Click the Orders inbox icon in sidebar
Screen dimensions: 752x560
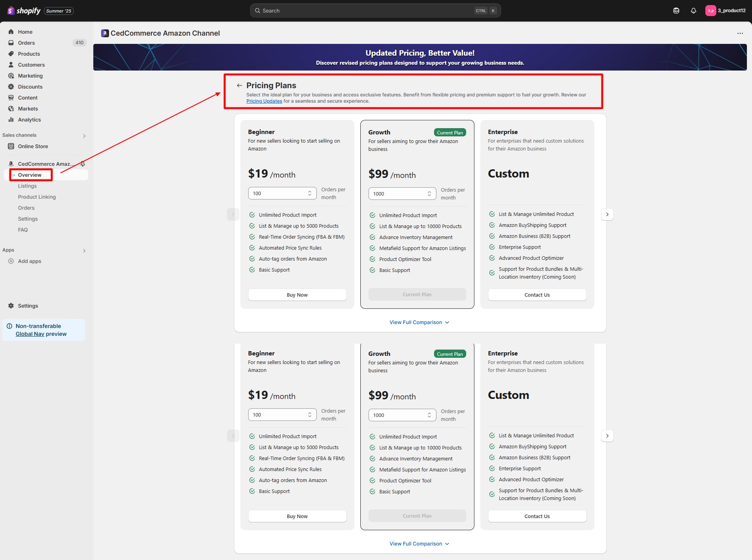(x=11, y=43)
